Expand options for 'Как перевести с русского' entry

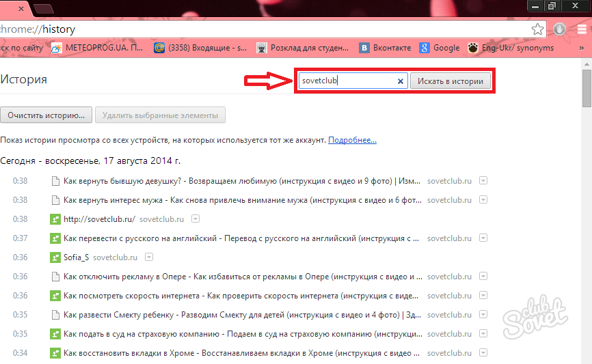click(x=483, y=238)
